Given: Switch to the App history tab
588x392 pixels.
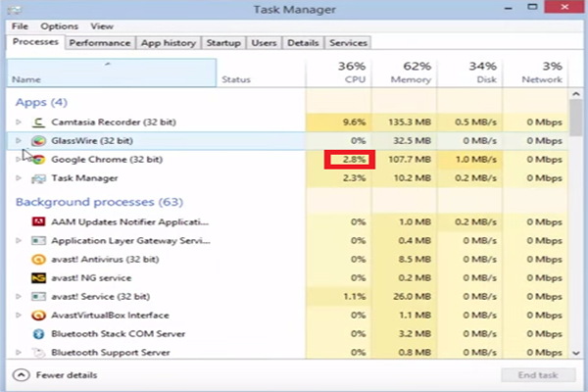Looking at the screenshot, I should point(169,43).
